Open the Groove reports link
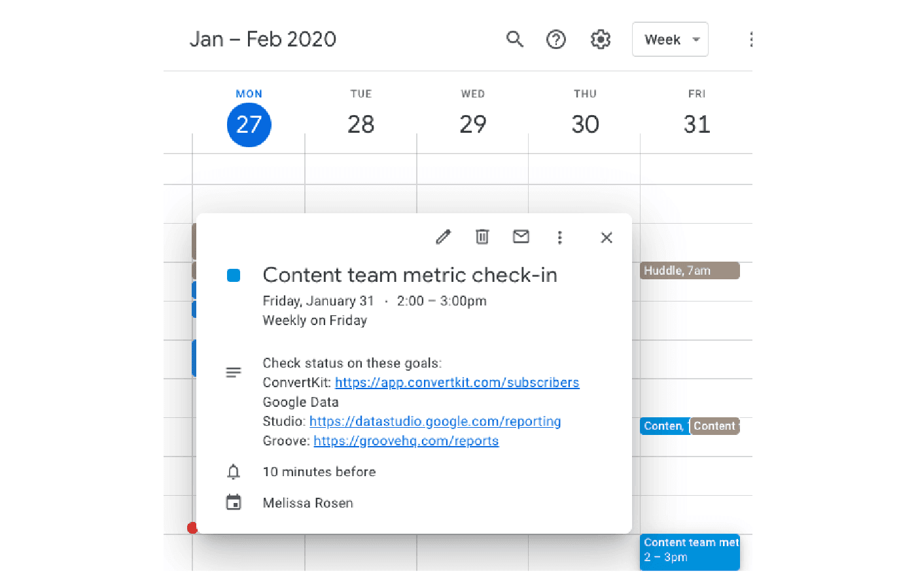Viewport: 916px width, 588px height. pos(406,440)
